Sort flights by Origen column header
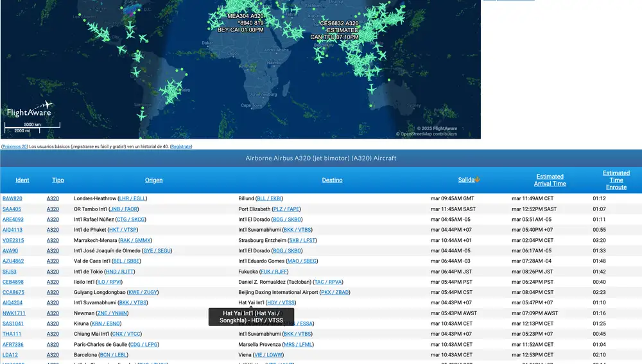642x364 pixels. click(153, 180)
